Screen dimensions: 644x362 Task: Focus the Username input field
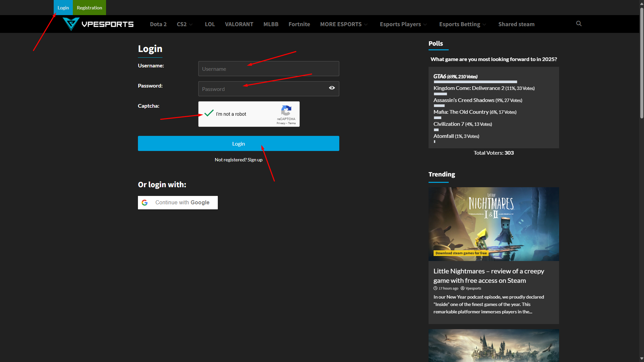click(269, 69)
